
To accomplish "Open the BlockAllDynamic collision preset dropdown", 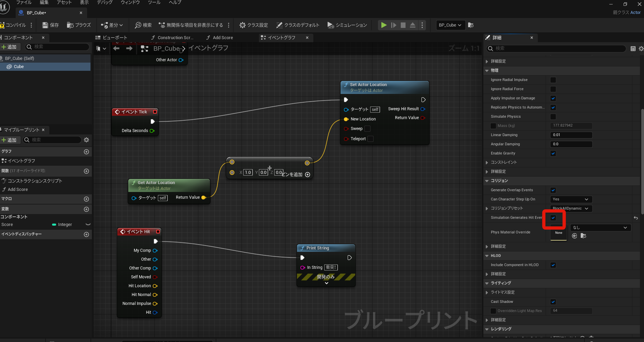I will coord(571,208).
